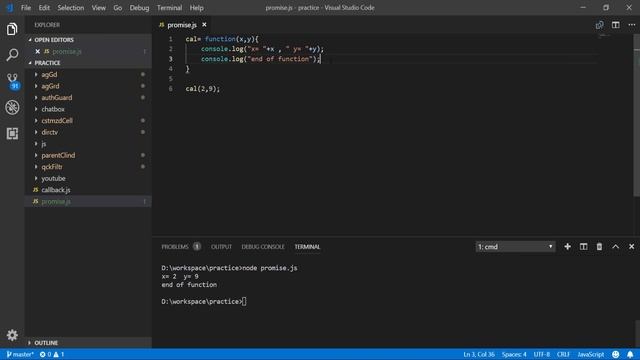
Task: Open the Terminal menu
Action: [x=169, y=8]
